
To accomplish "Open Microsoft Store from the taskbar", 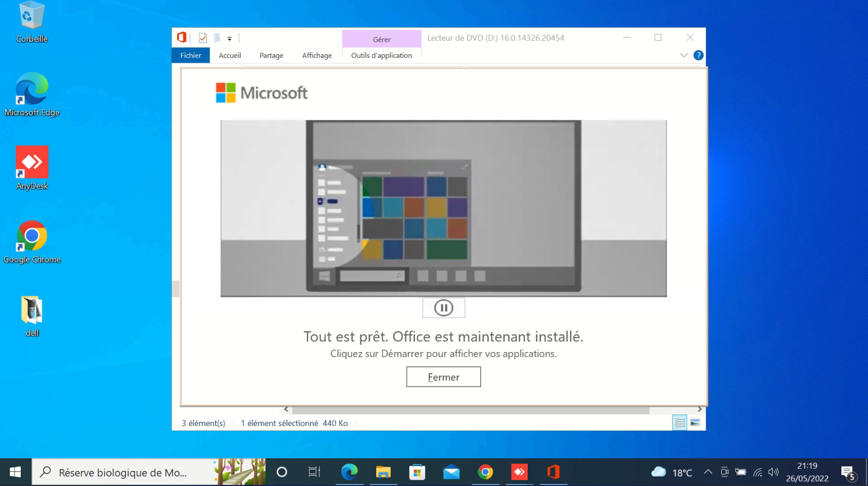I will tap(417, 472).
